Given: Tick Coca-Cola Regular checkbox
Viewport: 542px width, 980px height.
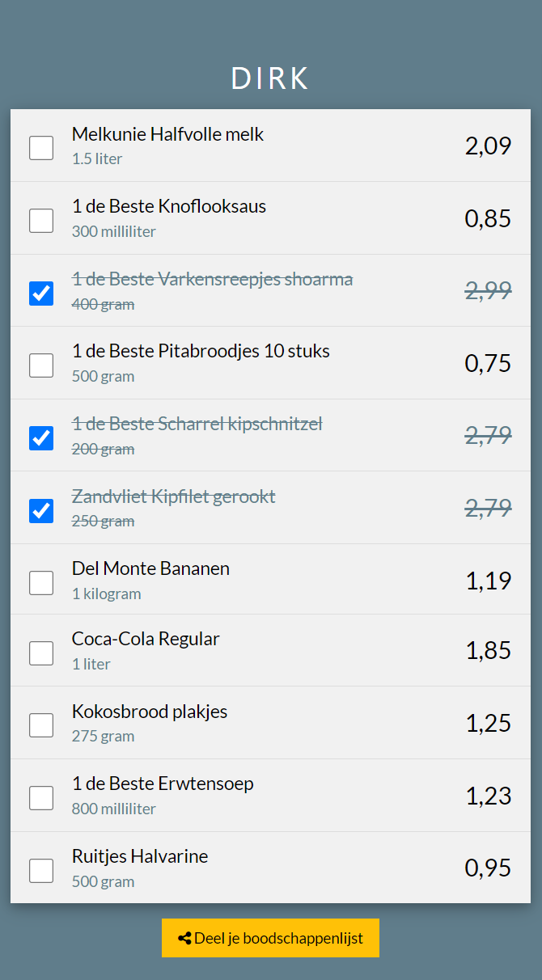Looking at the screenshot, I should (41, 653).
